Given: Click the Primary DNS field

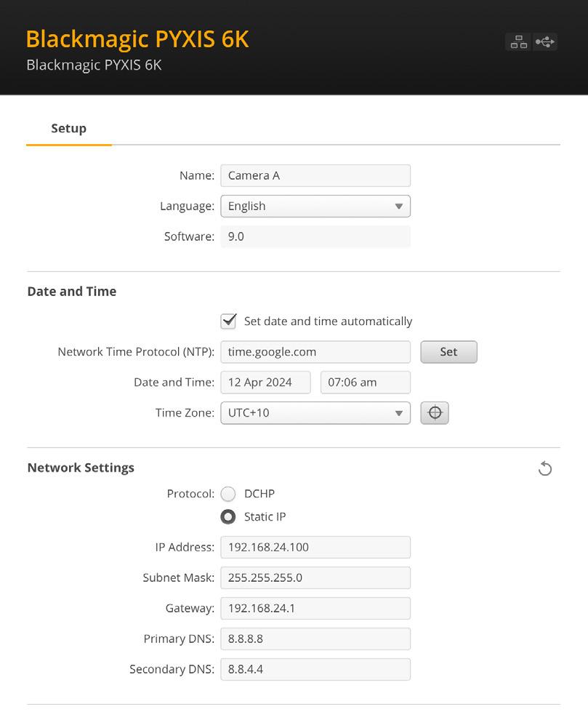Looking at the screenshot, I should (315, 639).
